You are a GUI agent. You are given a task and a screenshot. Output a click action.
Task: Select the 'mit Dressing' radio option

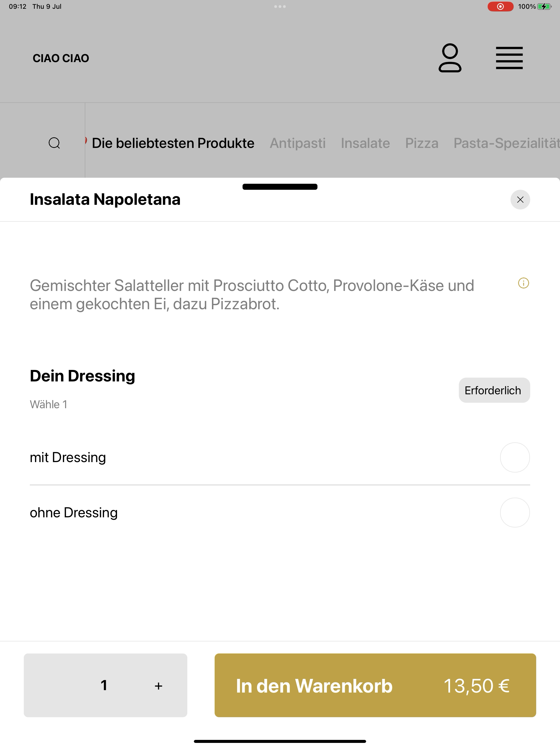(x=515, y=457)
